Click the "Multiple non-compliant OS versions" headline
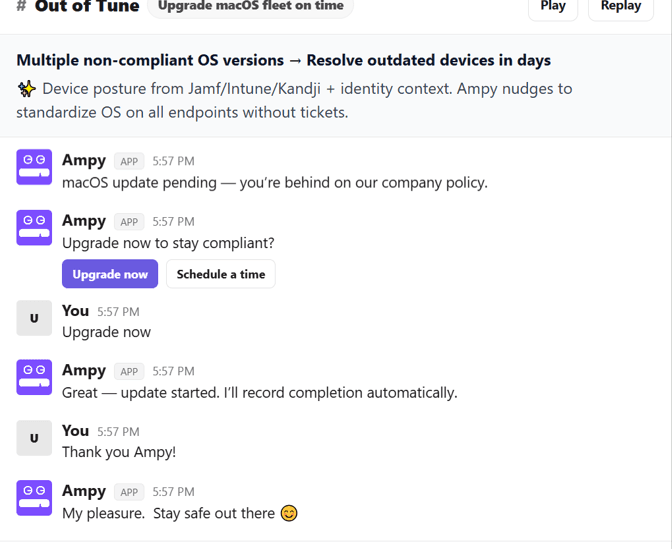Screen dimensions: 672x549 point(283,60)
